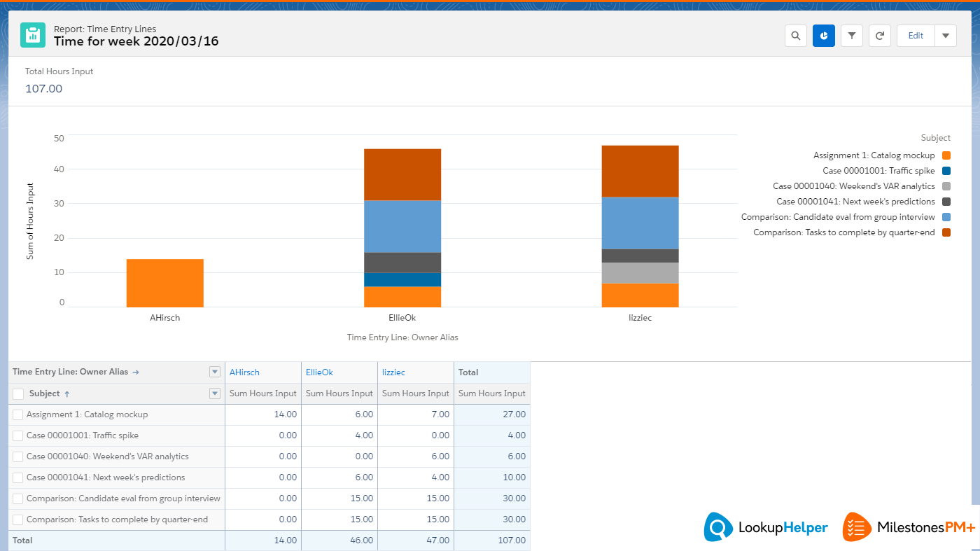The height and width of the screenshot is (551, 980).
Task: Click the Case 00001041 legend label
Action: [855, 202]
